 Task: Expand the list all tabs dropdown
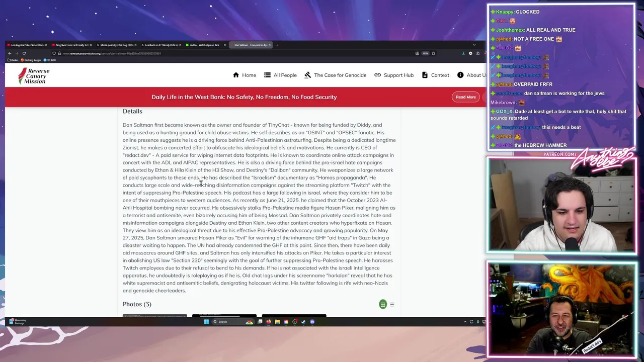(x=474, y=45)
